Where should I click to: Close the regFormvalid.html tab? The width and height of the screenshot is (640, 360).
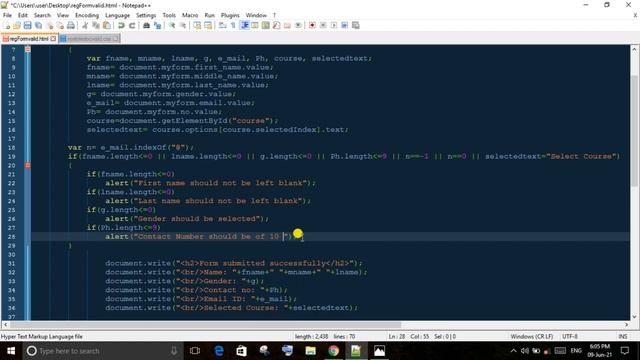pyautogui.click(x=53, y=39)
